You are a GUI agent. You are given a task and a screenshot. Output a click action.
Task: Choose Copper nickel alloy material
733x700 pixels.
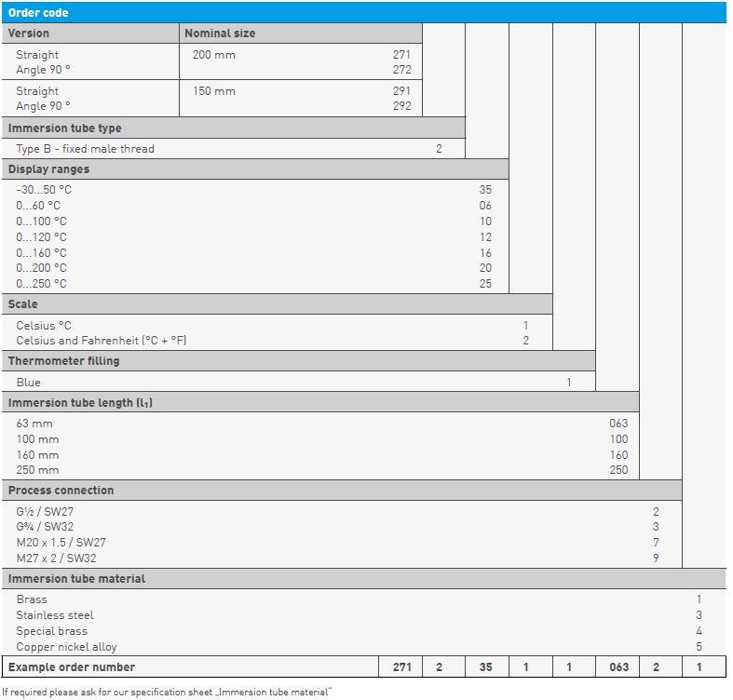66,647
